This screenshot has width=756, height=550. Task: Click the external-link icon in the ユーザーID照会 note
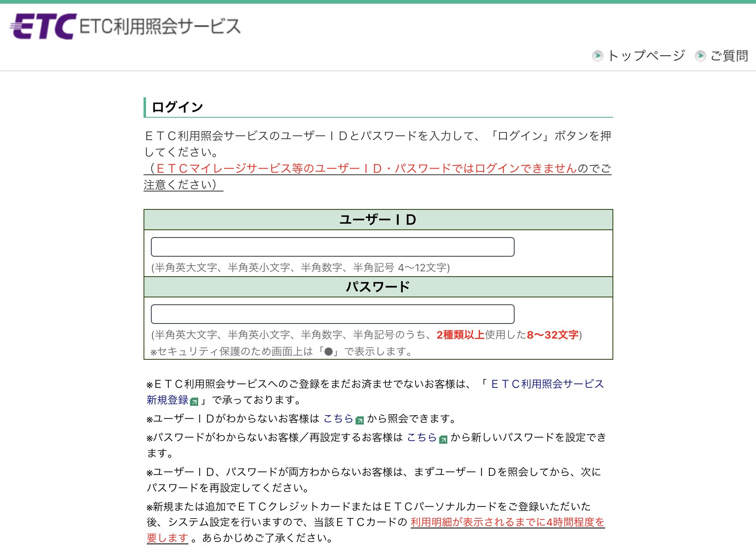pos(359,420)
